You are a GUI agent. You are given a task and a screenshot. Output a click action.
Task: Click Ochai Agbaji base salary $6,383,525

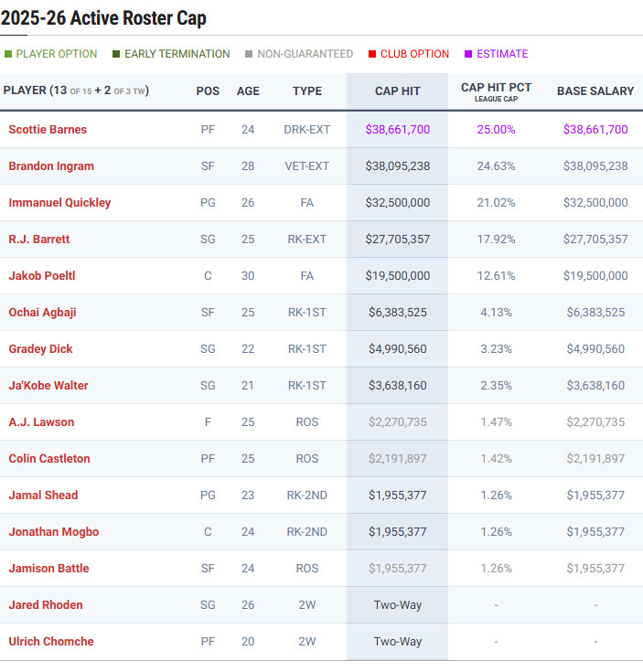pos(595,313)
